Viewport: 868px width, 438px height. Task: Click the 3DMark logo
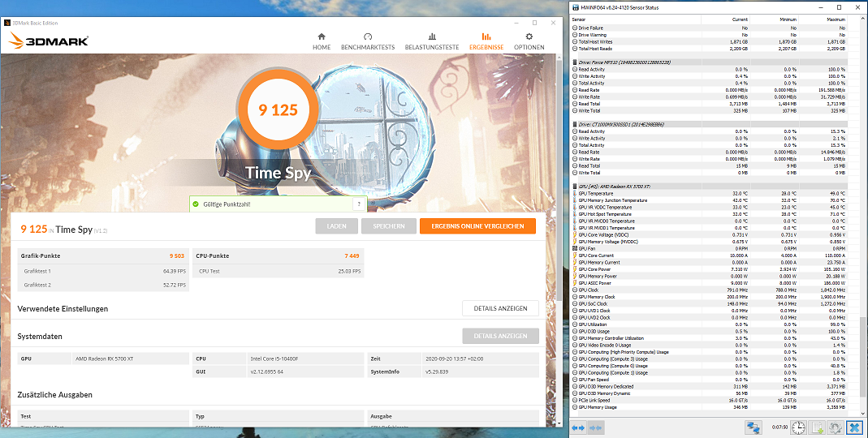49,41
